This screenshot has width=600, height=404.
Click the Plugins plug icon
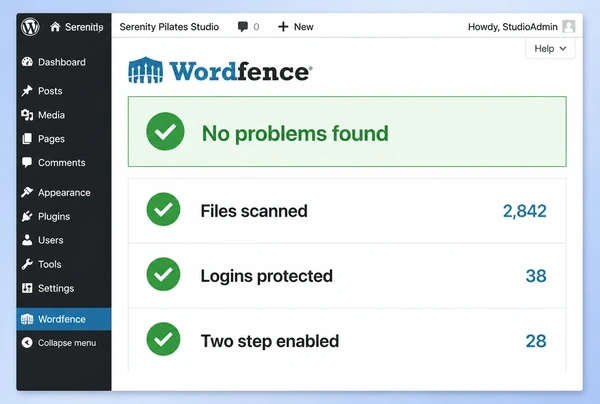coord(27,217)
